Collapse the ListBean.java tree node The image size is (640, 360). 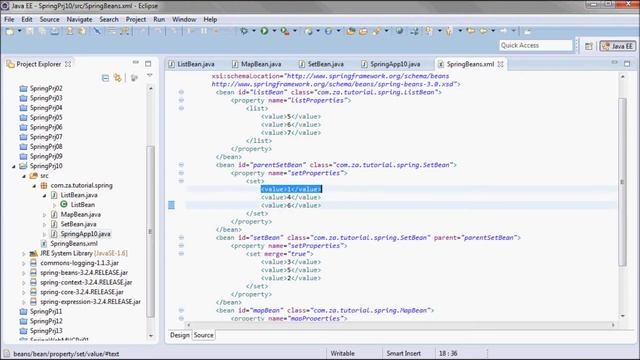pos(44,196)
